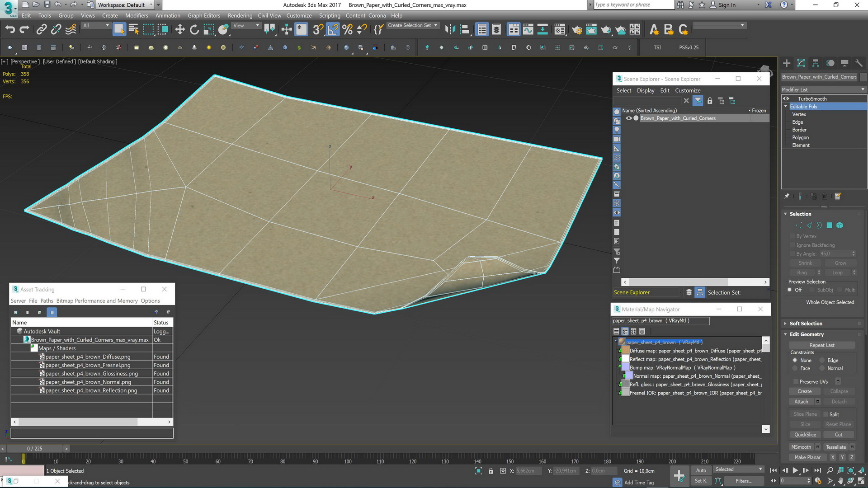Screen dimensions: 868x488
Task: Click the QuickSlice button
Action: pos(805,435)
